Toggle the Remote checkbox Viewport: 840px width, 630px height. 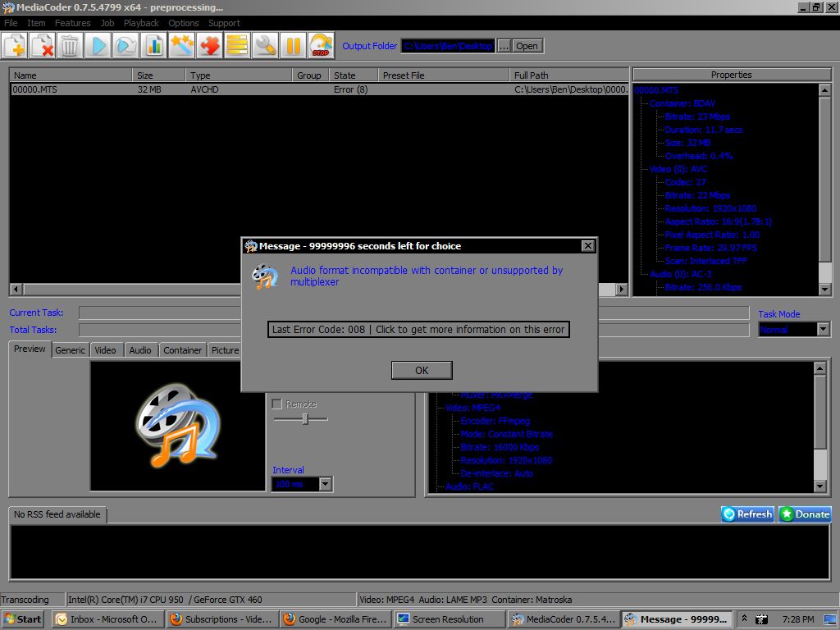coord(277,404)
